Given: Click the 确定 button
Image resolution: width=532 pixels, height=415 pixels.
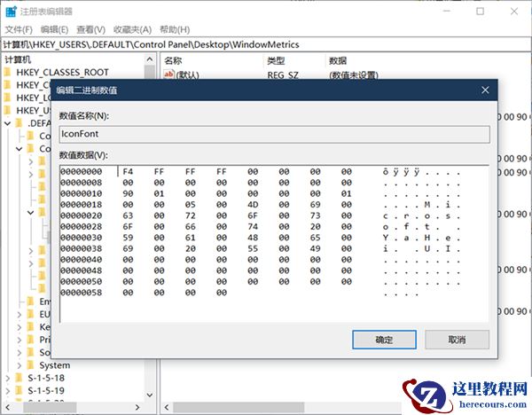Looking at the screenshot, I should (x=384, y=340).
